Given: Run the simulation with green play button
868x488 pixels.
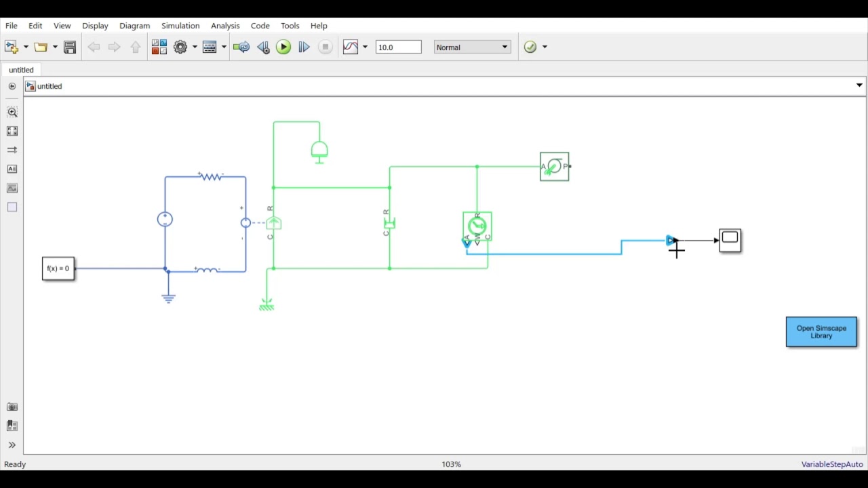Looking at the screenshot, I should click(283, 47).
